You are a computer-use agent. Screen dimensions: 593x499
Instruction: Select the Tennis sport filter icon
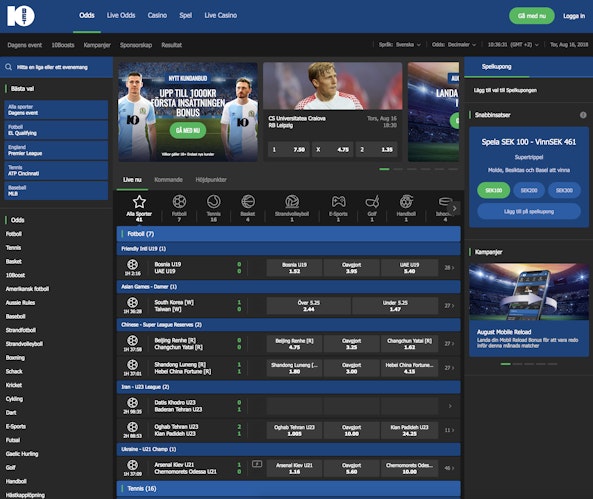point(214,202)
